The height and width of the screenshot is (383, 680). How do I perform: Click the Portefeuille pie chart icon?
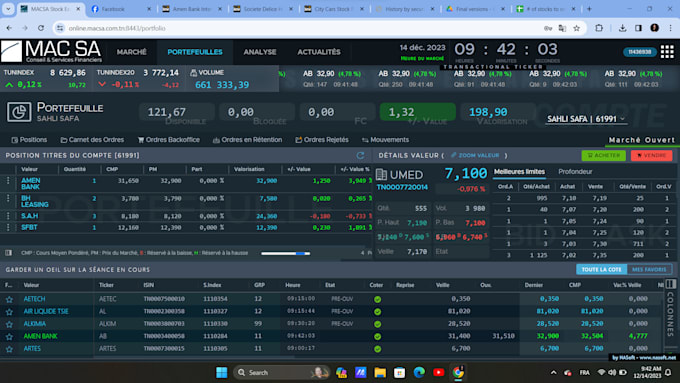19,112
